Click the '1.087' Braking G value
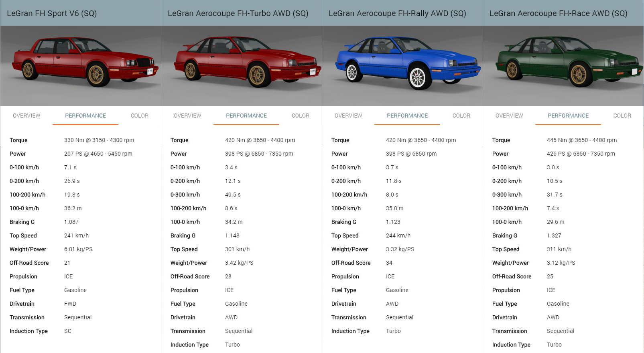 [x=71, y=222]
